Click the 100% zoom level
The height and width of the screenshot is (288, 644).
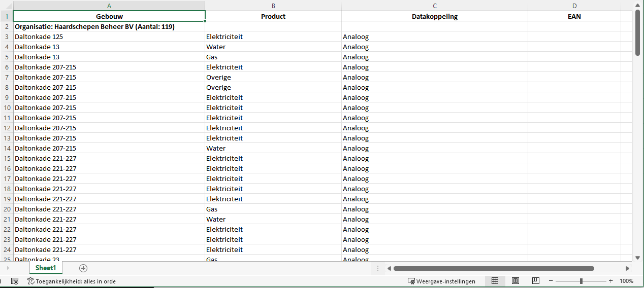(x=626, y=281)
